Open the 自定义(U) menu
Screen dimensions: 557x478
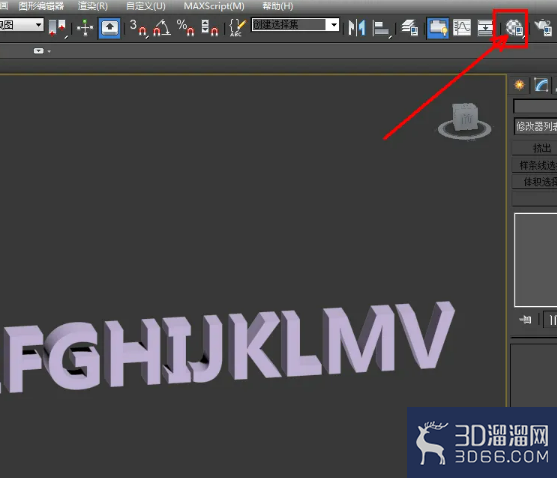click(146, 6)
